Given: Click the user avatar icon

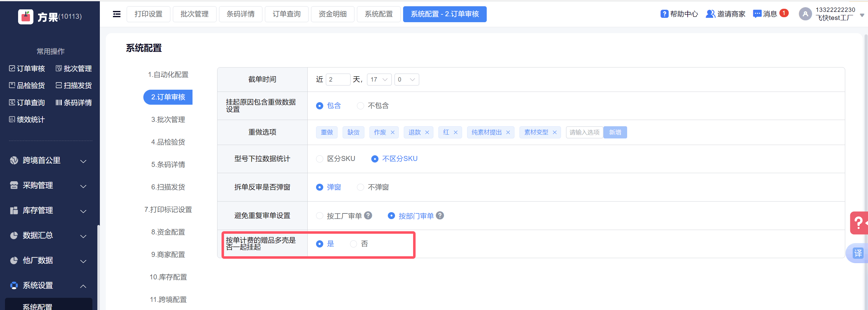Looking at the screenshot, I should [805, 14].
